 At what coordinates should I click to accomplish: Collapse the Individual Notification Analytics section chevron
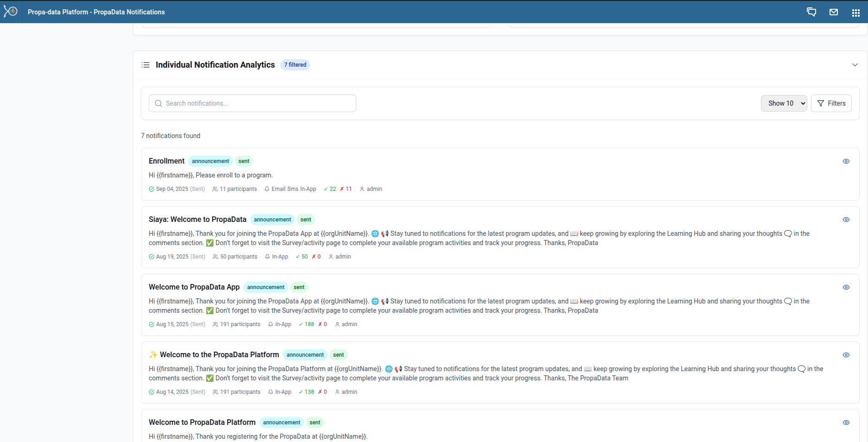(855, 65)
